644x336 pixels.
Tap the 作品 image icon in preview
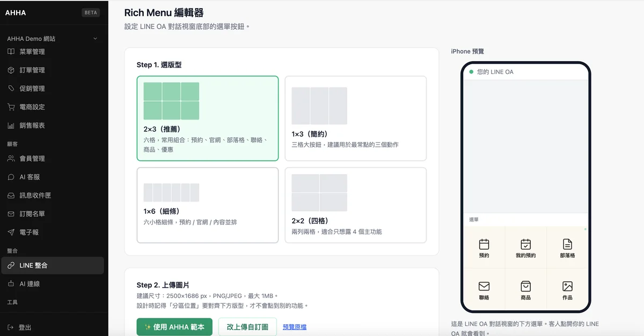(567, 286)
